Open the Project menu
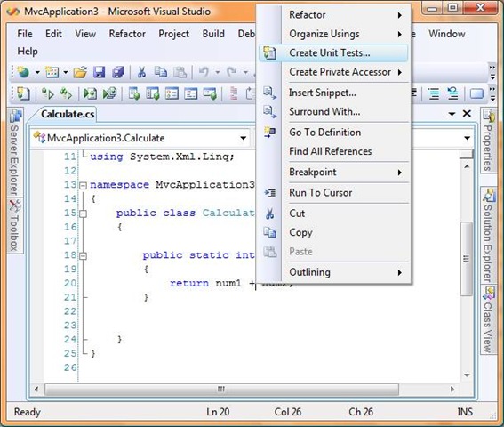Viewport: 504px width, 427px height. point(173,34)
